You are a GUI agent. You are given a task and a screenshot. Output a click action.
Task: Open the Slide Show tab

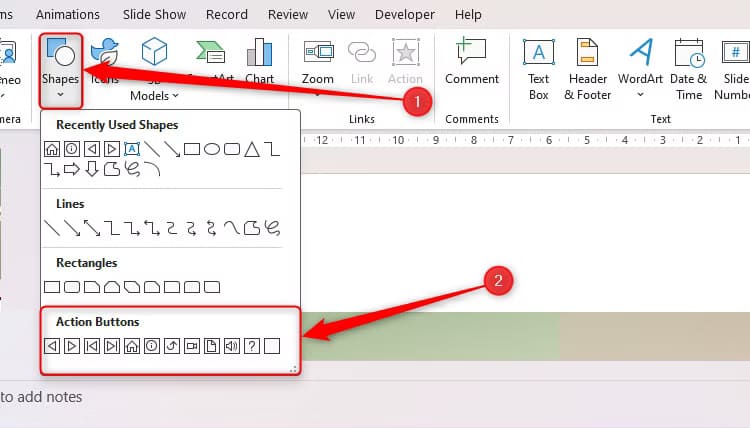(154, 15)
